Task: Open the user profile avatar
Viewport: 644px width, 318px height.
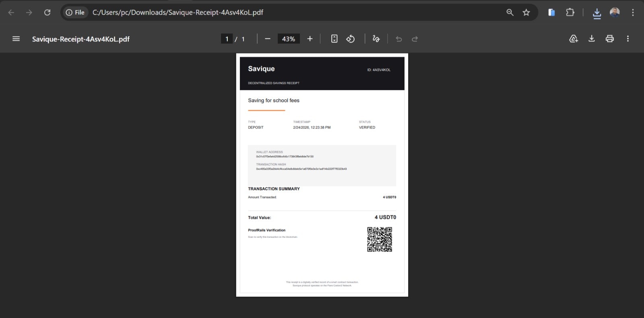Action: 615,12
